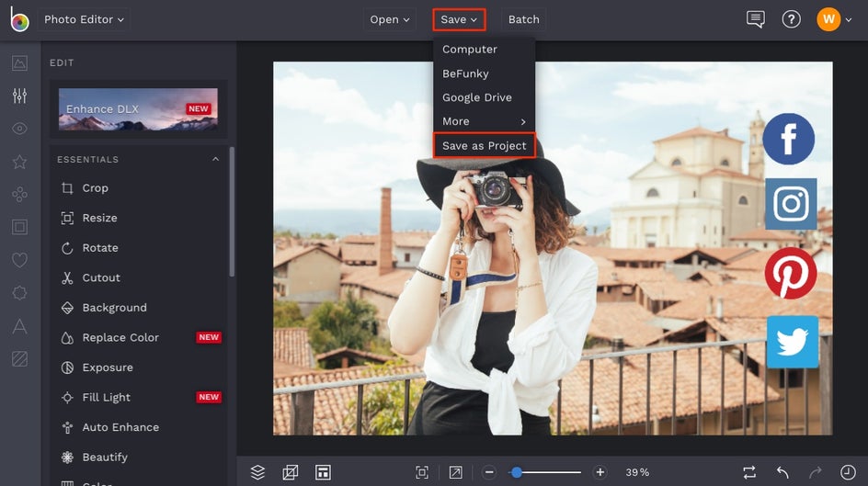
Task: Open the Graphics heart sidebar icon
Action: click(19, 260)
